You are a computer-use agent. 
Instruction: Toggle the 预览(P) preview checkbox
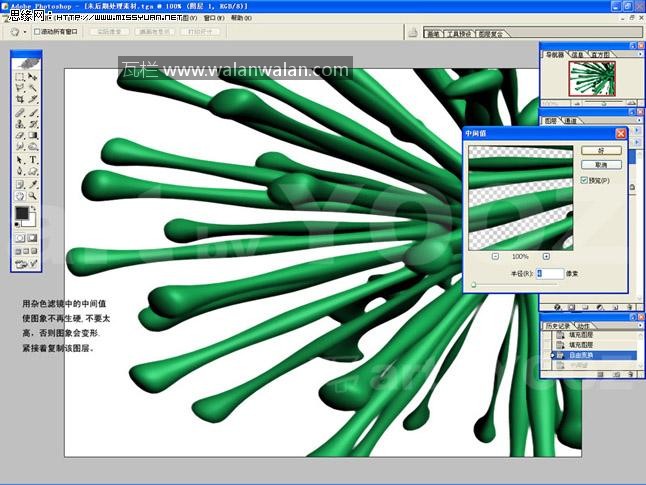coord(585,180)
